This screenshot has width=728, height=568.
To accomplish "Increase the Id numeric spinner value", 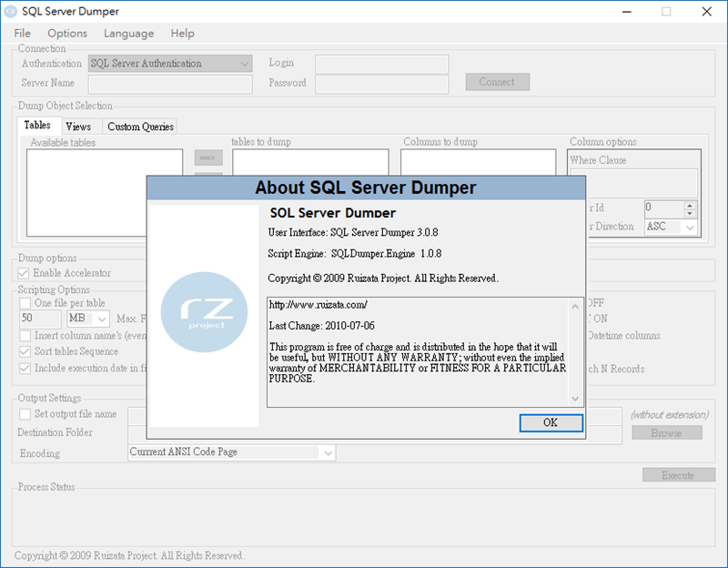I will coord(690,206).
